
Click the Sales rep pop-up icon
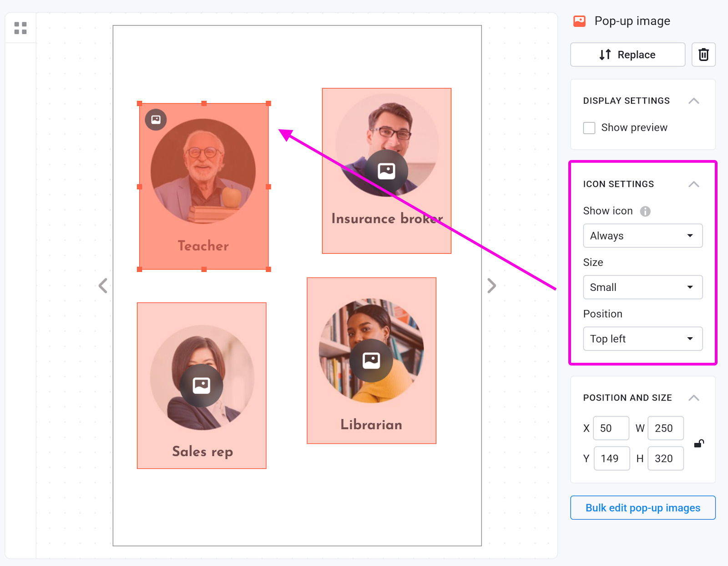click(x=201, y=386)
